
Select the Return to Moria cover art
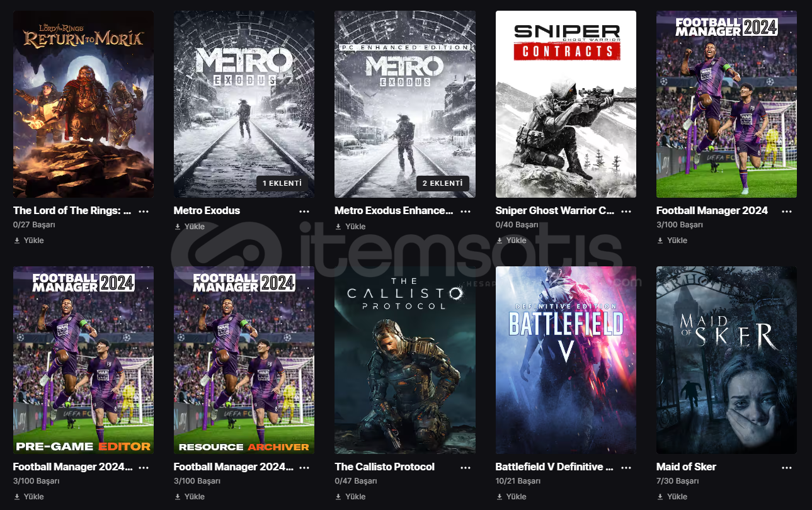click(83, 104)
